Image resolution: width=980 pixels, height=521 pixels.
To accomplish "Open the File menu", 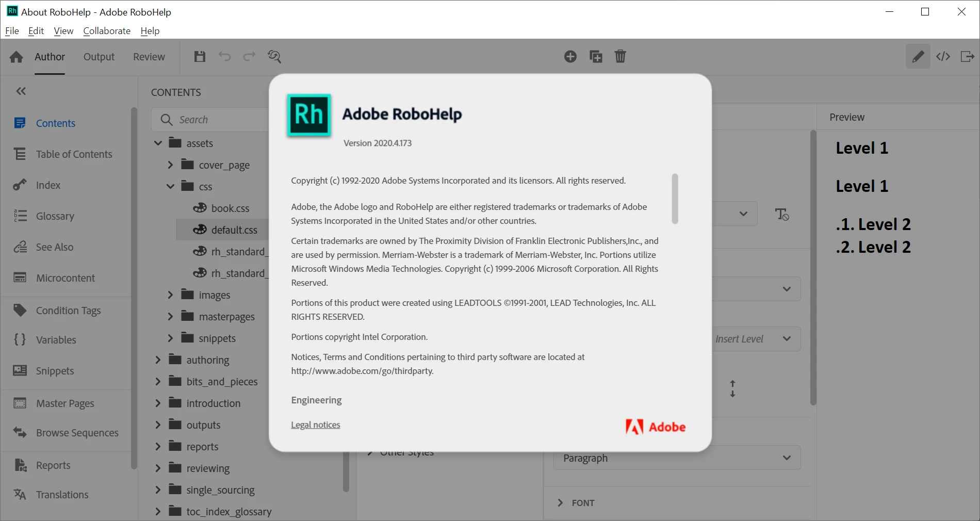I will click(x=12, y=31).
